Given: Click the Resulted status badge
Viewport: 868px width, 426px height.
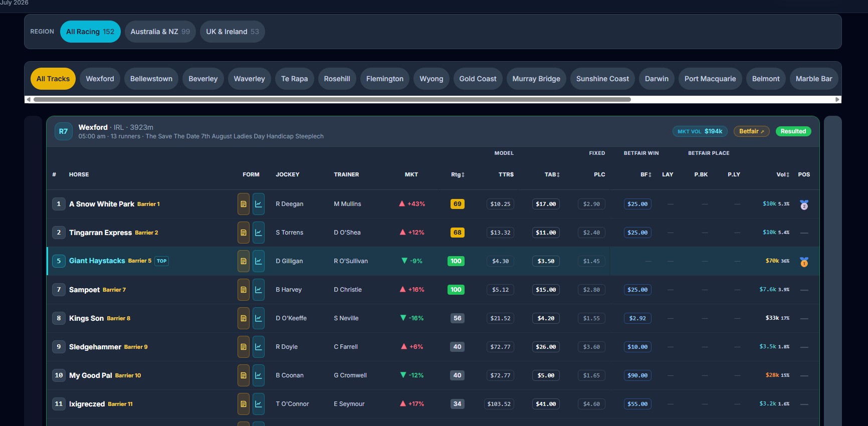Looking at the screenshot, I should [x=793, y=131].
